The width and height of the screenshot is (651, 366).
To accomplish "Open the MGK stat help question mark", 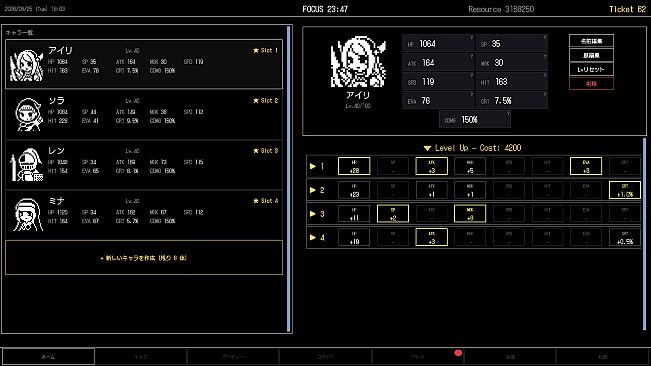I will [x=545, y=56].
